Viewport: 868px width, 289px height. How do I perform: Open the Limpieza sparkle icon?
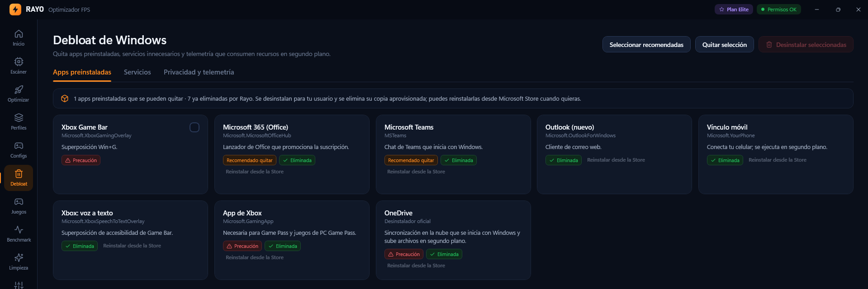click(19, 258)
